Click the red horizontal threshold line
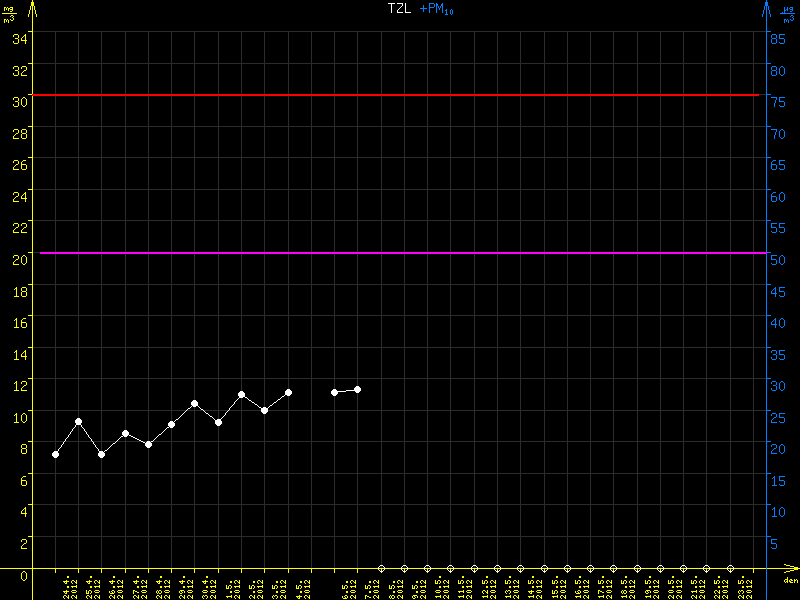The image size is (800, 600). point(400,95)
